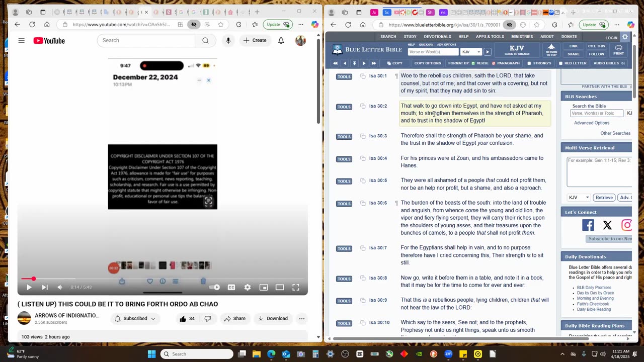This screenshot has height=362, width=644.
Task: Click the Print icon
Action: click(618, 50)
